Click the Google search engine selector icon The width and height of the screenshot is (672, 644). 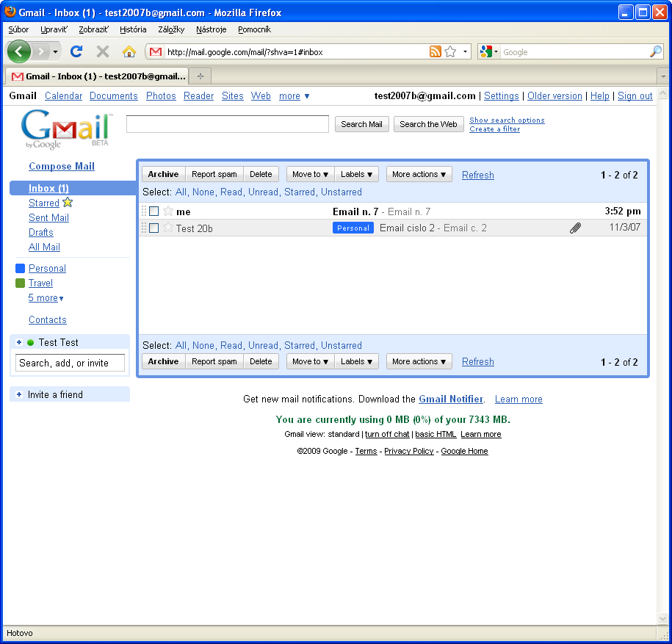pos(489,52)
